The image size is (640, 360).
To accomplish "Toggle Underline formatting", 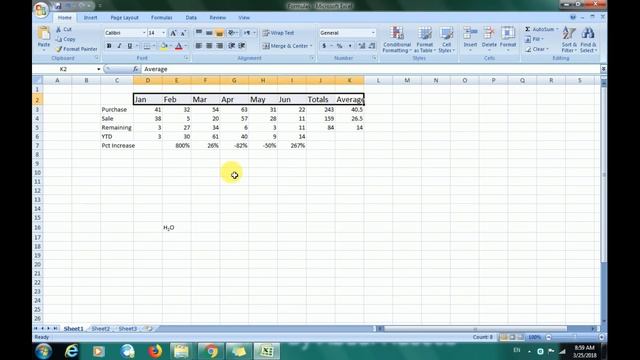I will (x=129, y=46).
